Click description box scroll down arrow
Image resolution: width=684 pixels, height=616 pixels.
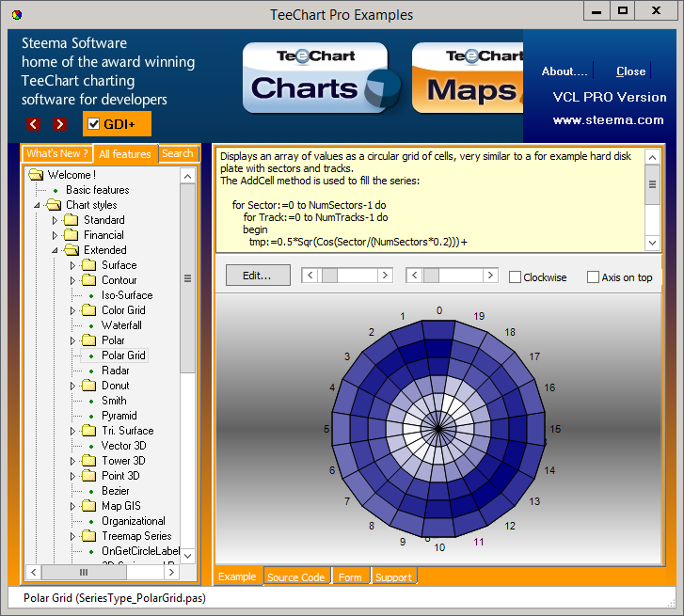[x=653, y=243]
